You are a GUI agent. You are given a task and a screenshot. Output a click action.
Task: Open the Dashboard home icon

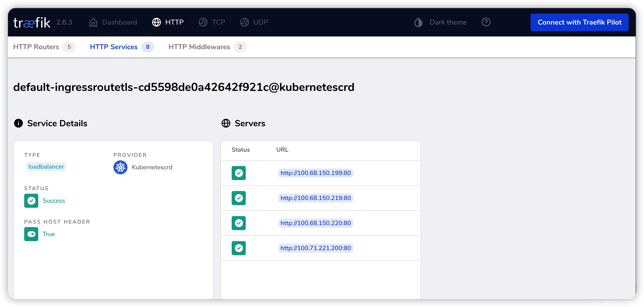(x=93, y=22)
